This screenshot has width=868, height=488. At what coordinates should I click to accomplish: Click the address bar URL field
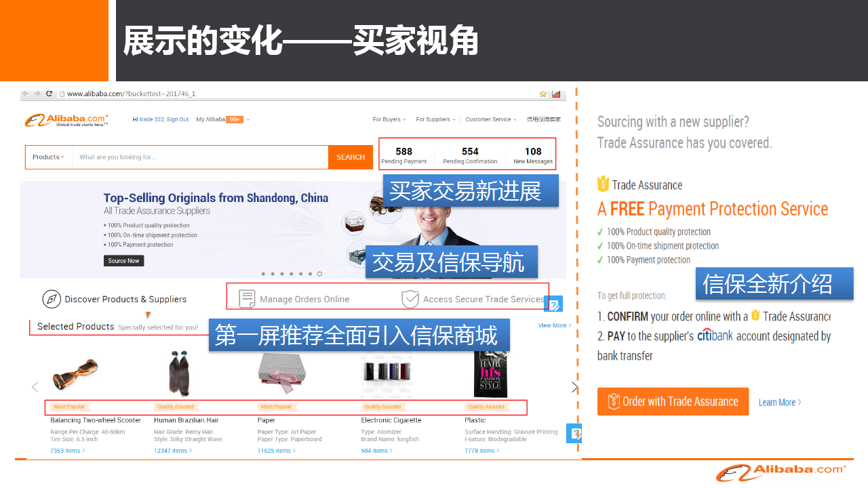click(298, 94)
